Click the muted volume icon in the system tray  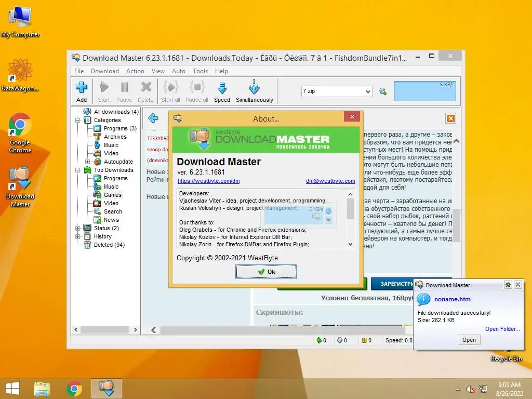pos(470,389)
